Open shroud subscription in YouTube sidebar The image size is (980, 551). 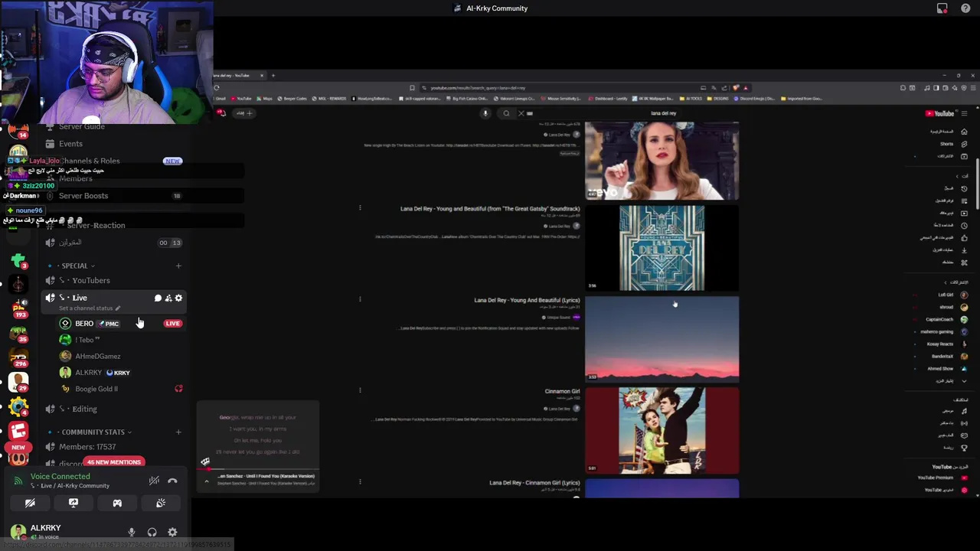[x=953, y=307]
